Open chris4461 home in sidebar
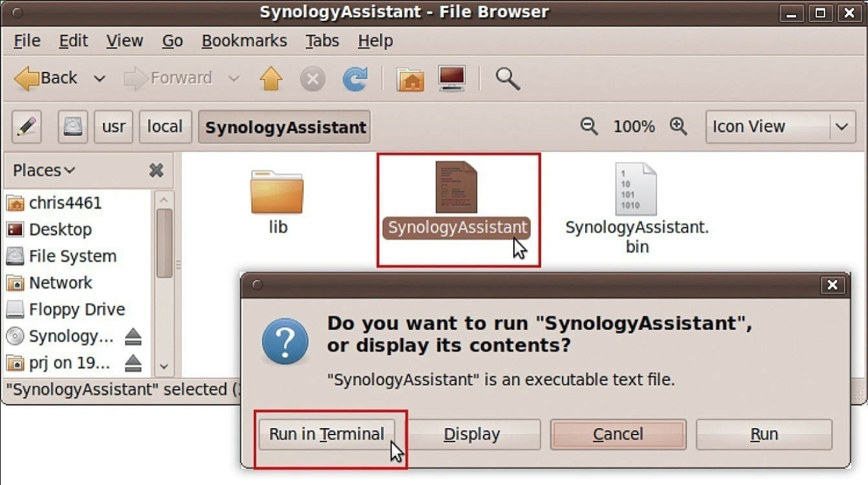The width and height of the screenshot is (868, 485). [54, 203]
